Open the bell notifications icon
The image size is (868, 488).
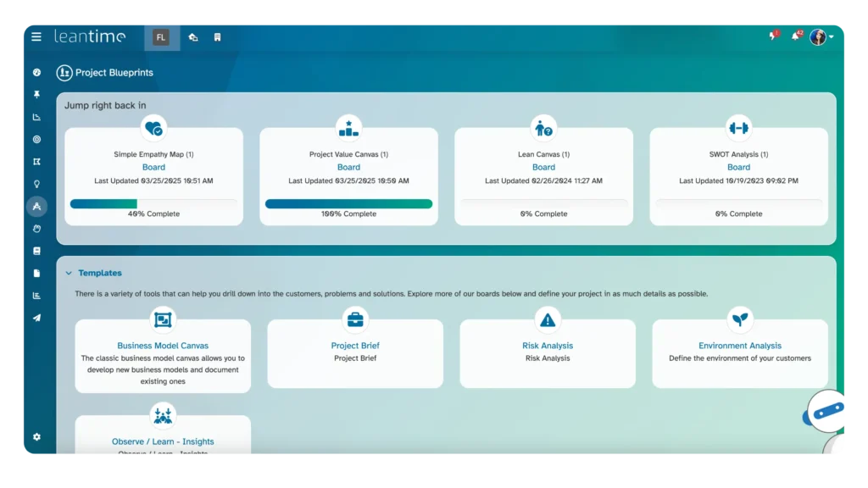[x=796, y=36]
